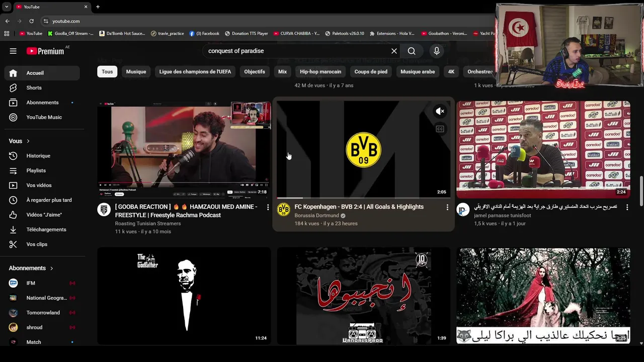Screen dimensions: 644x362
Task: Open the browser apps grid
Action: coord(7,34)
